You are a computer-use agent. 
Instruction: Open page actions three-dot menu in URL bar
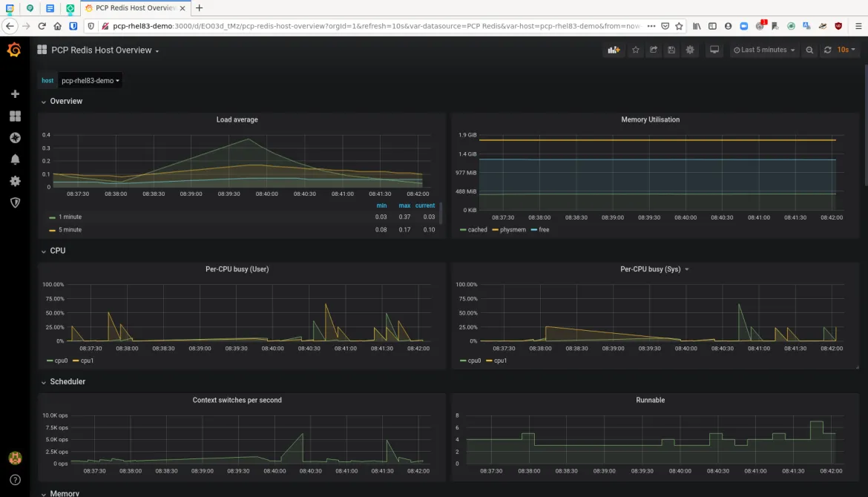[651, 26]
